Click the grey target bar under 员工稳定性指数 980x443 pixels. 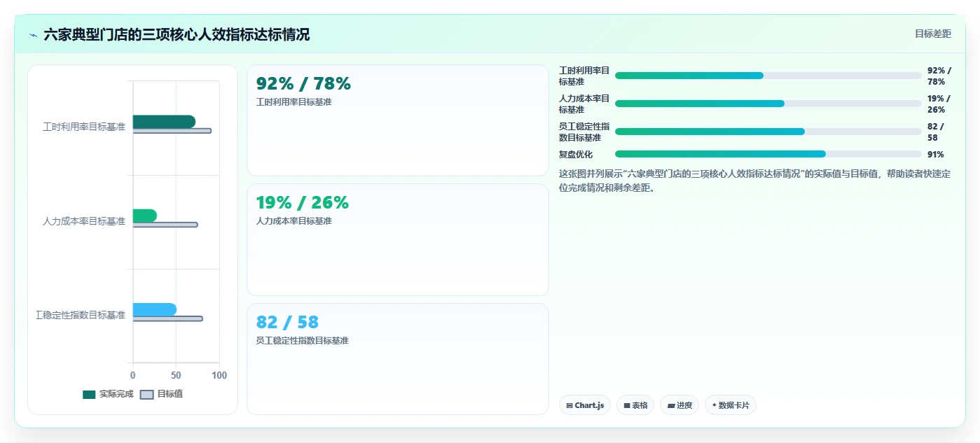click(x=168, y=318)
